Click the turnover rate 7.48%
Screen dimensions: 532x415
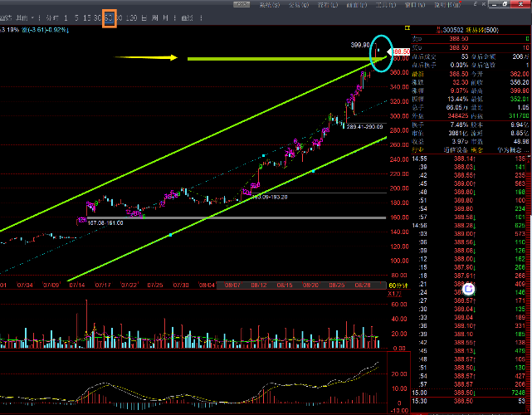click(x=459, y=124)
